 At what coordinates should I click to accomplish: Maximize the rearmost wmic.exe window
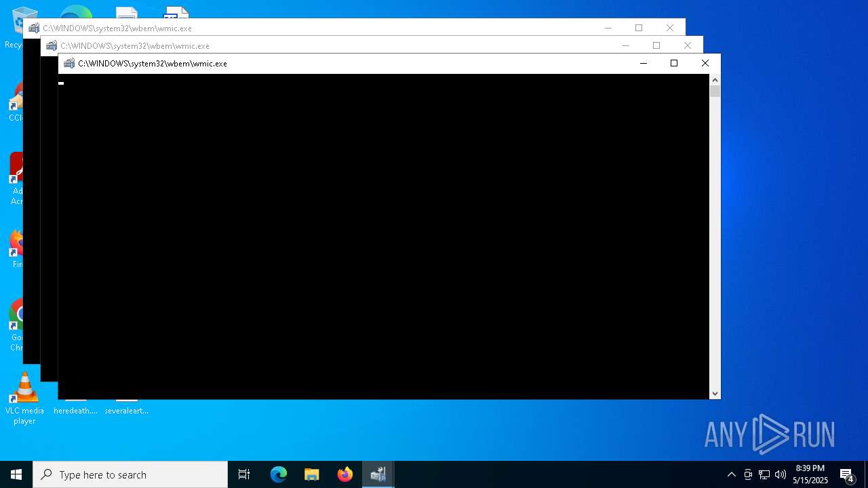tap(639, 28)
